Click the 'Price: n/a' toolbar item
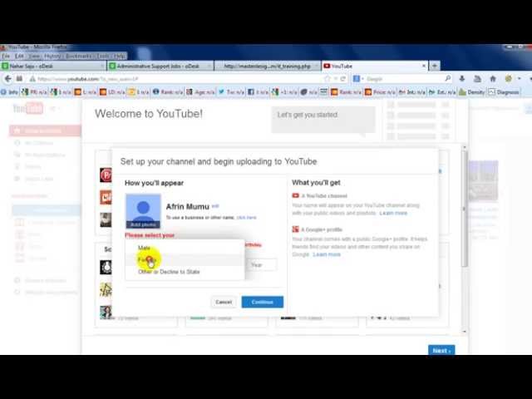The image size is (532, 399). 380,92
